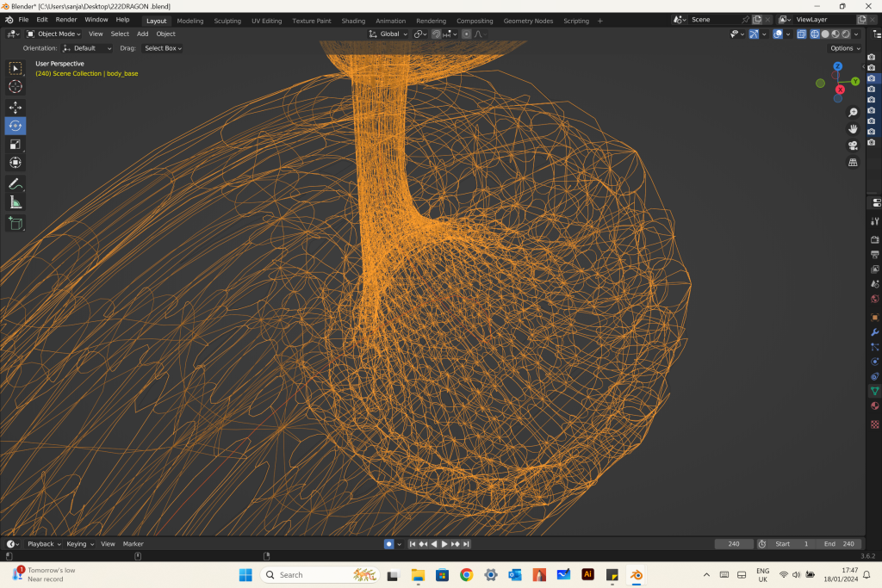Open the Modifiers properties tab (blue wrench)
Viewport: 882px width, 588px height.
(875, 332)
